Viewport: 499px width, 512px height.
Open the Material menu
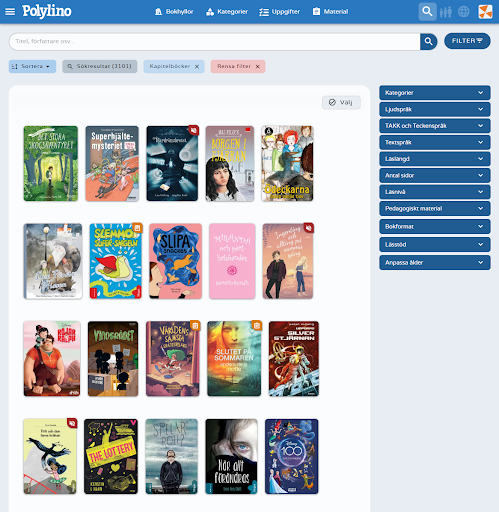(330, 12)
